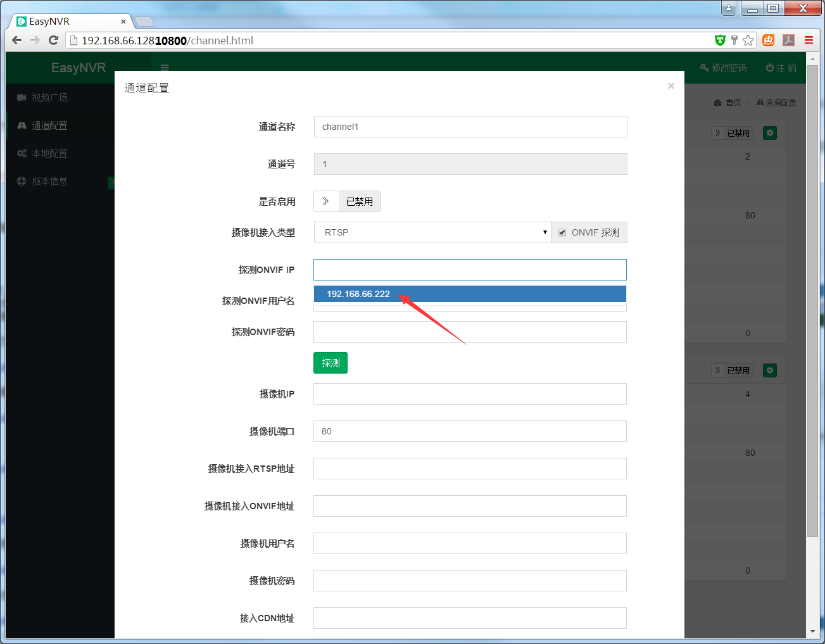Click the browser forward arrow
The height and width of the screenshot is (644, 825).
pos(35,41)
